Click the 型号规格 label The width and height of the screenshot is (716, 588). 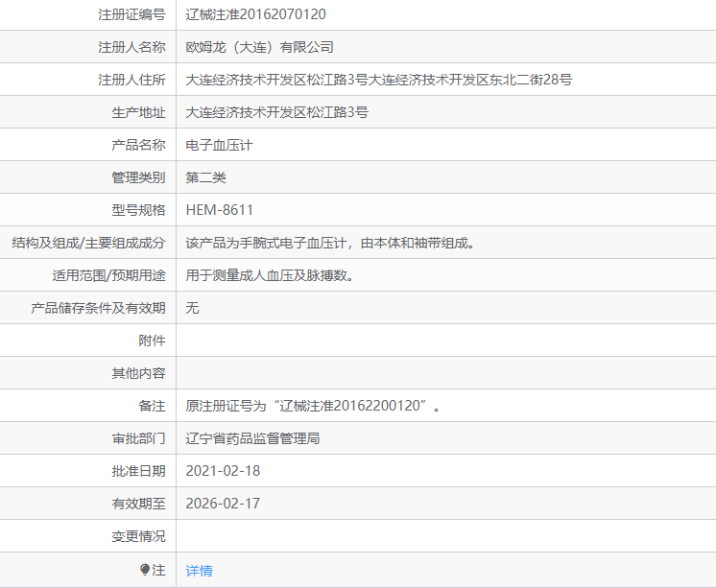[x=138, y=210]
